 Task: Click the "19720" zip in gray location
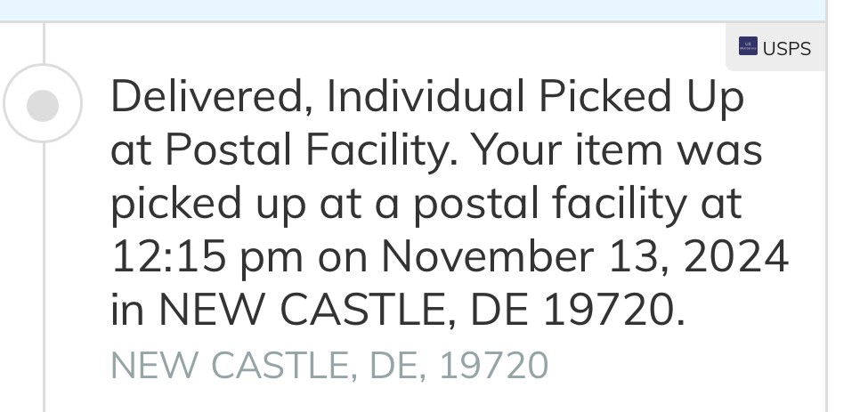coord(493,366)
